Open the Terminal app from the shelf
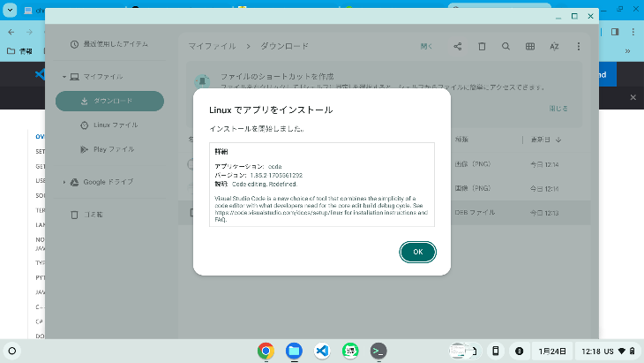Image resolution: width=644 pixels, height=363 pixels. tap(378, 351)
